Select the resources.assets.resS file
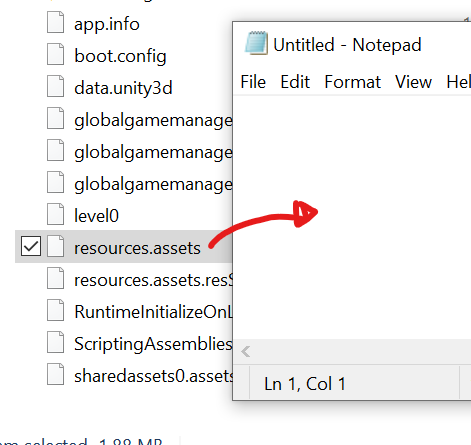This screenshot has height=445, width=471. [153, 281]
